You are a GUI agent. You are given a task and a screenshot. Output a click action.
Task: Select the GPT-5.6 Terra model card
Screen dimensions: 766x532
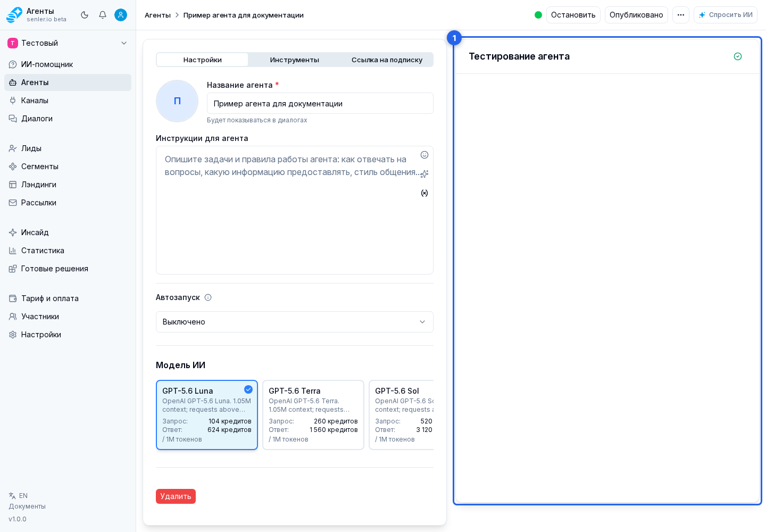tap(313, 415)
